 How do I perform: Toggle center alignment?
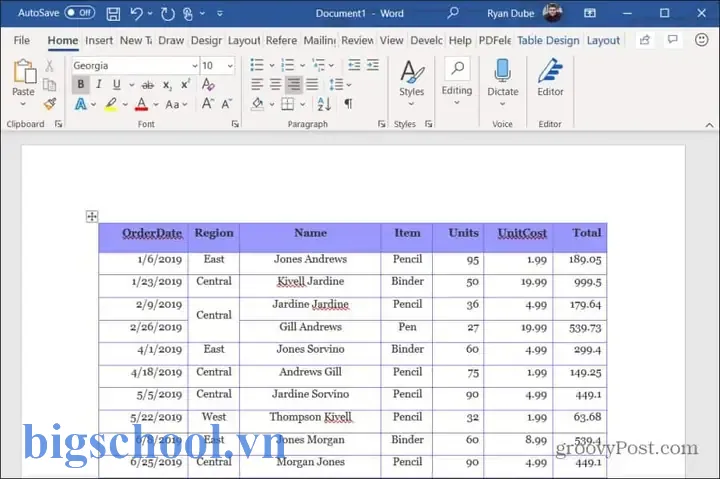(276, 85)
